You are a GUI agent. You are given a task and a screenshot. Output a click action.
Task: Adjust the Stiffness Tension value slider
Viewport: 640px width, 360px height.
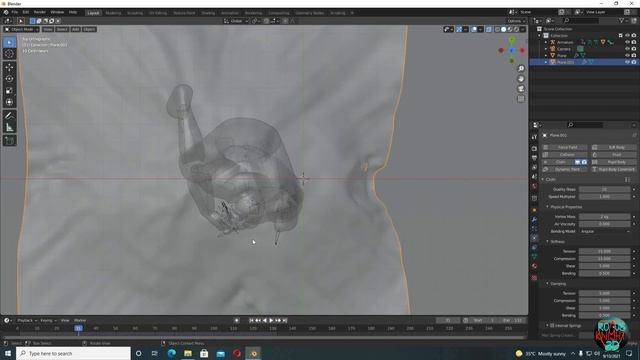[x=604, y=251]
